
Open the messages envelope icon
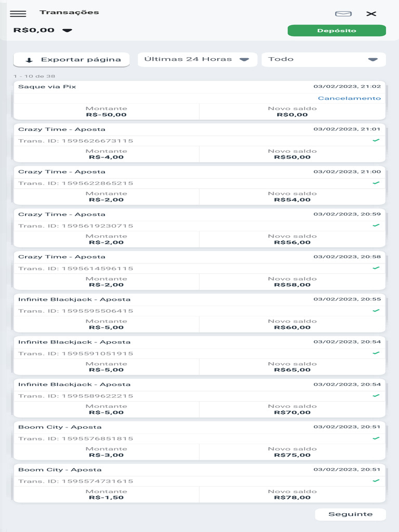(343, 14)
